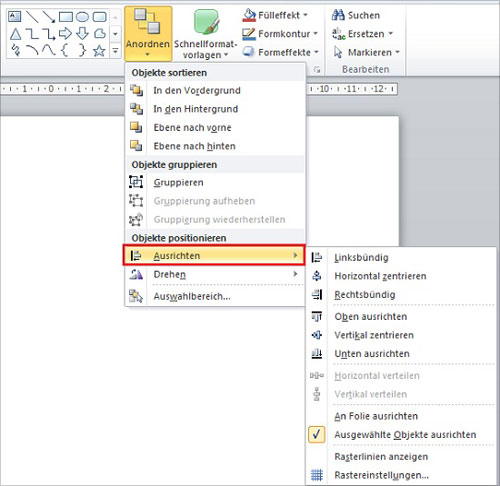The height and width of the screenshot is (486, 500).
Task: Select the five-point star shape
Action: click(x=99, y=51)
